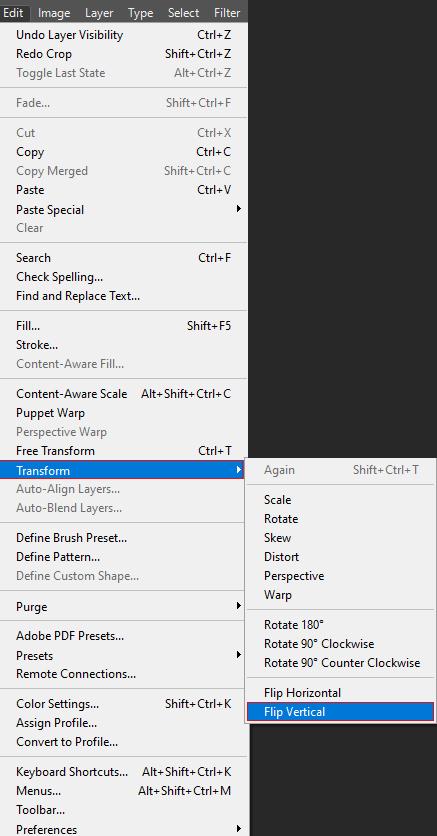Open the Filter menu
437x836 pixels.
click(x=227, y=13)
